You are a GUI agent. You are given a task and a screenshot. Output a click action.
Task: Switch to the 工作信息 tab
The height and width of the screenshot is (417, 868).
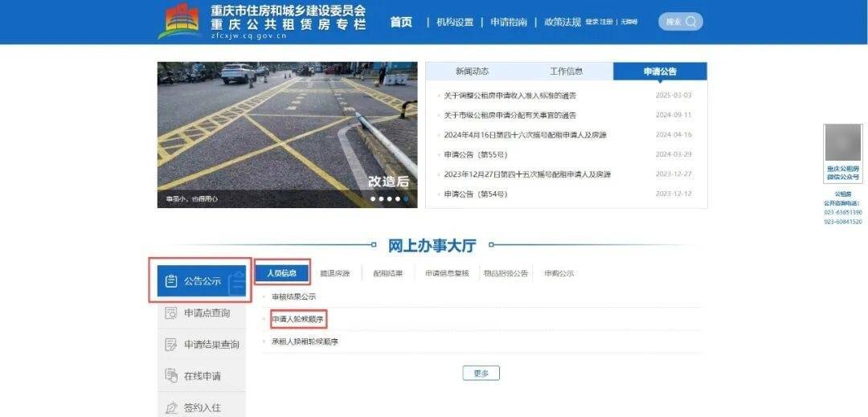pos(566,72)
